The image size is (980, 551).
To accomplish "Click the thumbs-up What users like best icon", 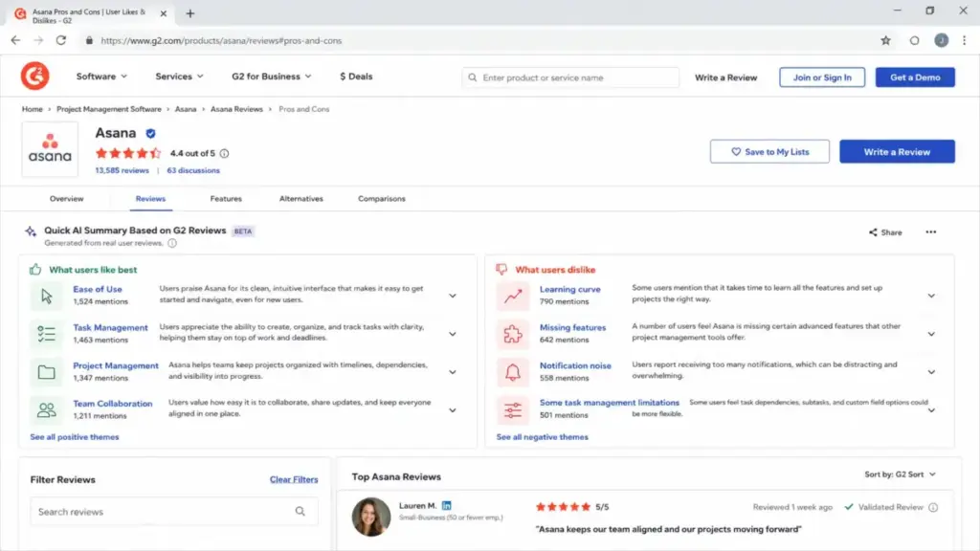I will coord(35,269).
